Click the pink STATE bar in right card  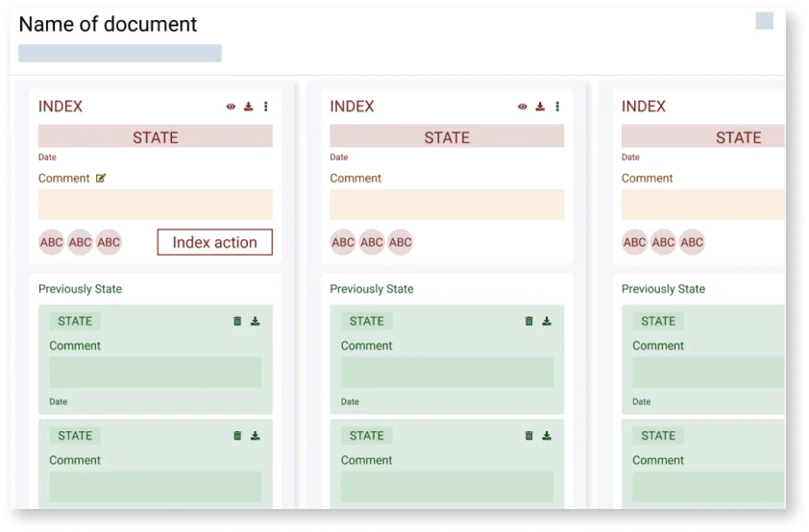(702, 136)
